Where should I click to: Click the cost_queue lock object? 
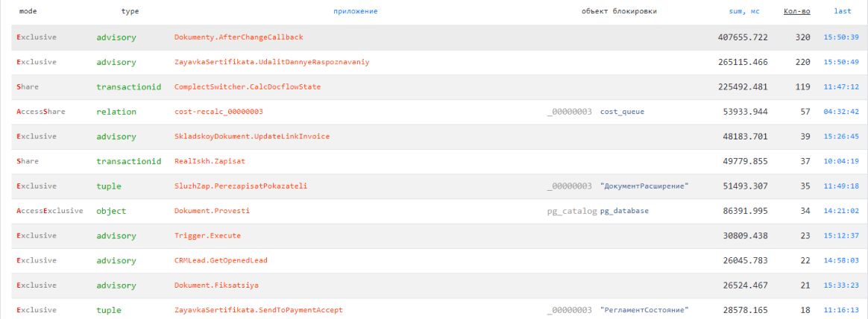pyautogui.click(x=622, y=112)
